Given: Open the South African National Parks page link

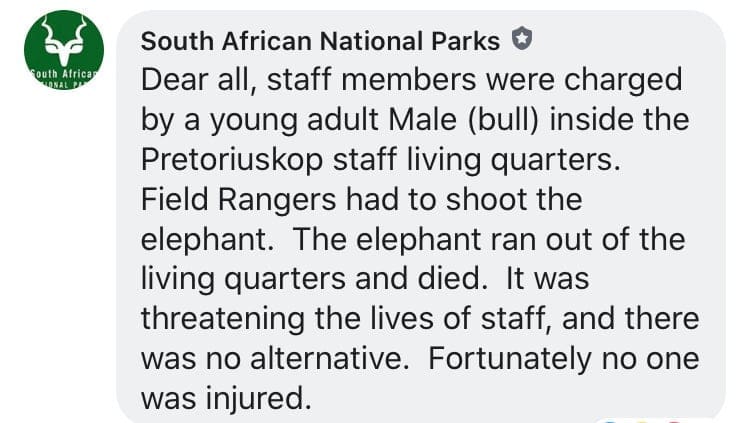Looking at the screenshot, I should 320,41.
